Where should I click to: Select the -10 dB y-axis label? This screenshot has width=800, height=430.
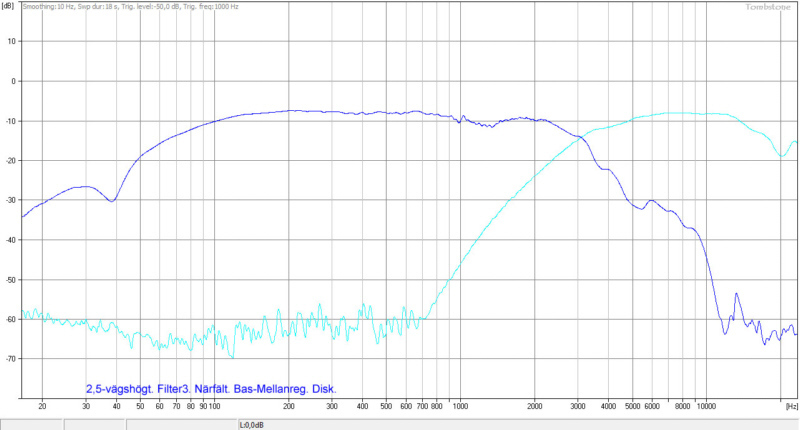[11, 121]
